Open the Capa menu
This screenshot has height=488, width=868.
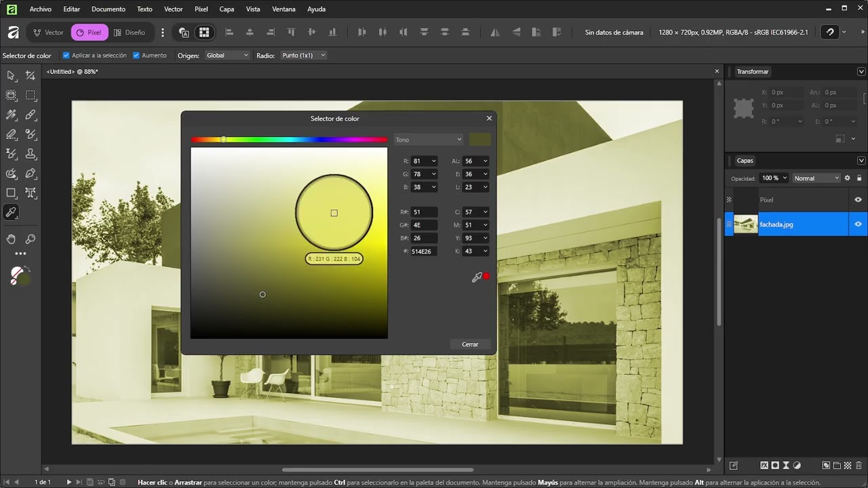coord(226,9)
